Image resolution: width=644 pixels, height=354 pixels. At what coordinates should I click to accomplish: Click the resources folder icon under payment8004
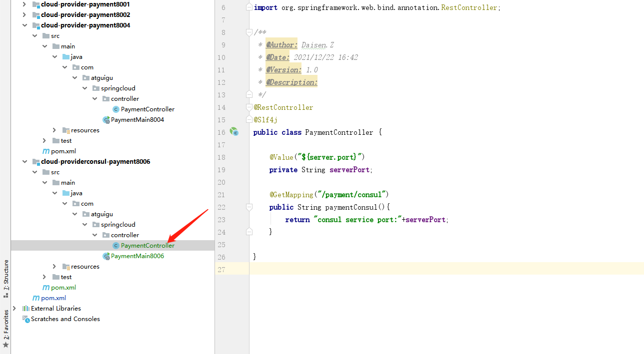[x=66, y=130]
